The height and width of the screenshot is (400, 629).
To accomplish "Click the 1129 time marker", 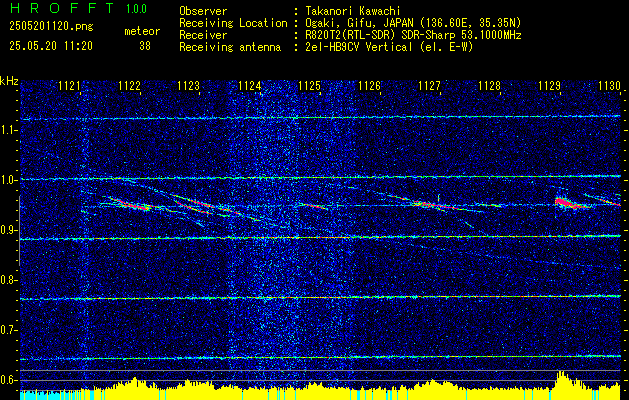I will pyautogui.click(x=549, y=85).
